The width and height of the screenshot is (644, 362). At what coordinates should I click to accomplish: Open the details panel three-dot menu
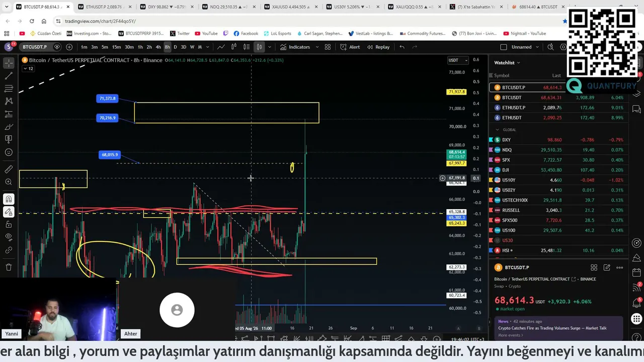coord(620,267)
